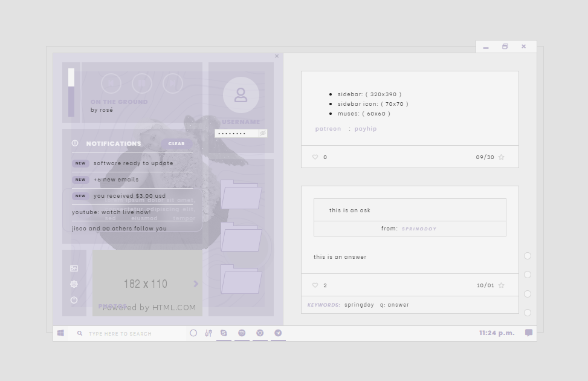Advance photos with the right chevron arrow
The width and height of the screenshot is (588, 381).
click(196, 284)
